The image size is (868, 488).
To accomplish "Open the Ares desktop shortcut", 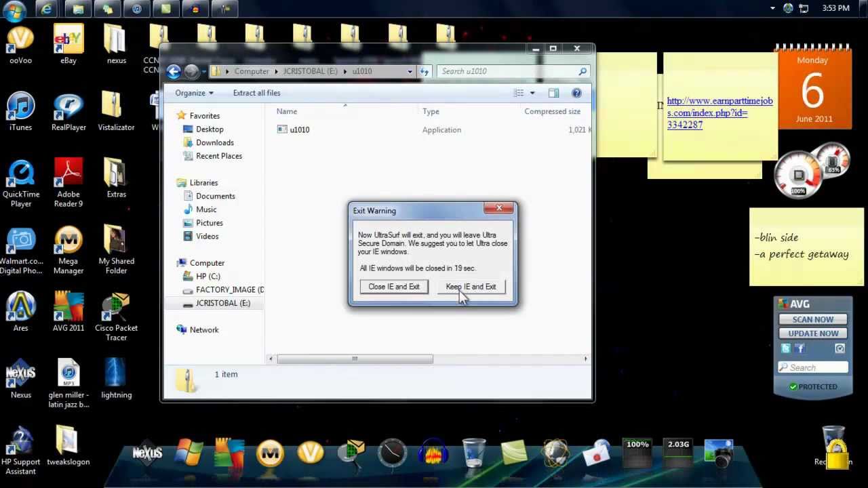I will click(20, 312).
